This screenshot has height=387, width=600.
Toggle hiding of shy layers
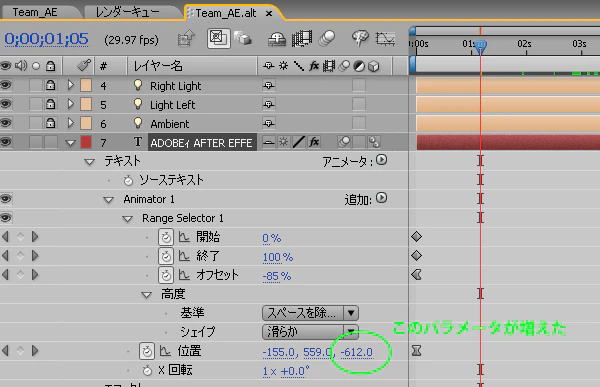pos(277,39)
